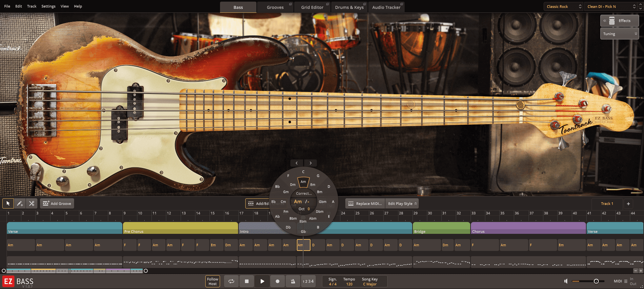644x289 pixels.
Task: Expand the Tuning dropdown
Action: click(620, 34)
